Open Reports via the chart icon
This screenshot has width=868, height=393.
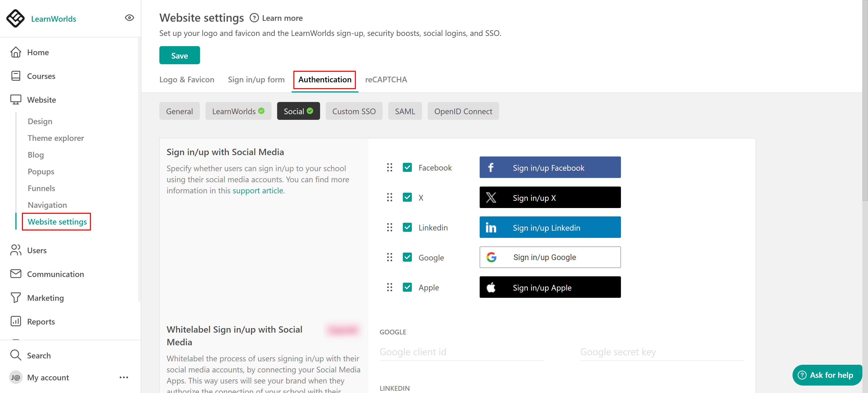coord(16,321)
